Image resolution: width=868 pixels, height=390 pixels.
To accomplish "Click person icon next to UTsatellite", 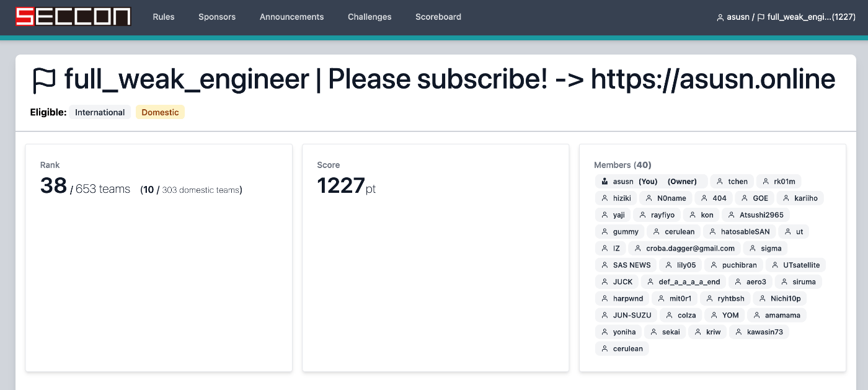I will pyautogui.click(x=774, y=265).
